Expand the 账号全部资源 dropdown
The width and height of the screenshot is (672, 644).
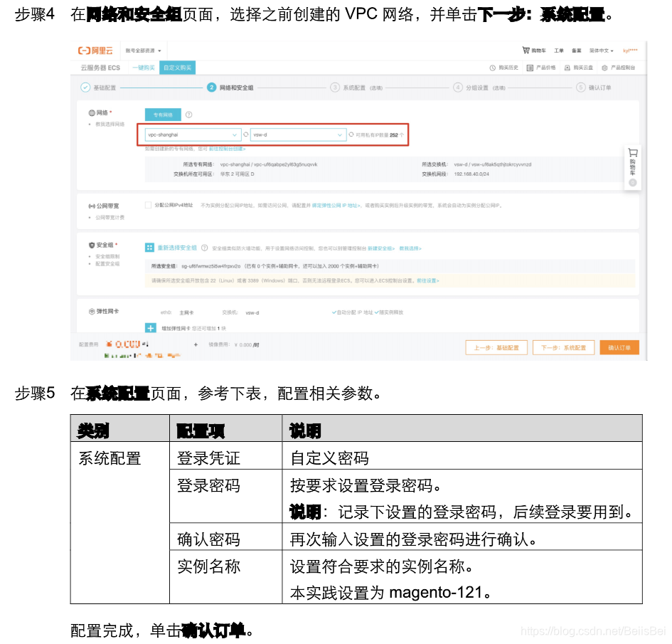(143, 51)
